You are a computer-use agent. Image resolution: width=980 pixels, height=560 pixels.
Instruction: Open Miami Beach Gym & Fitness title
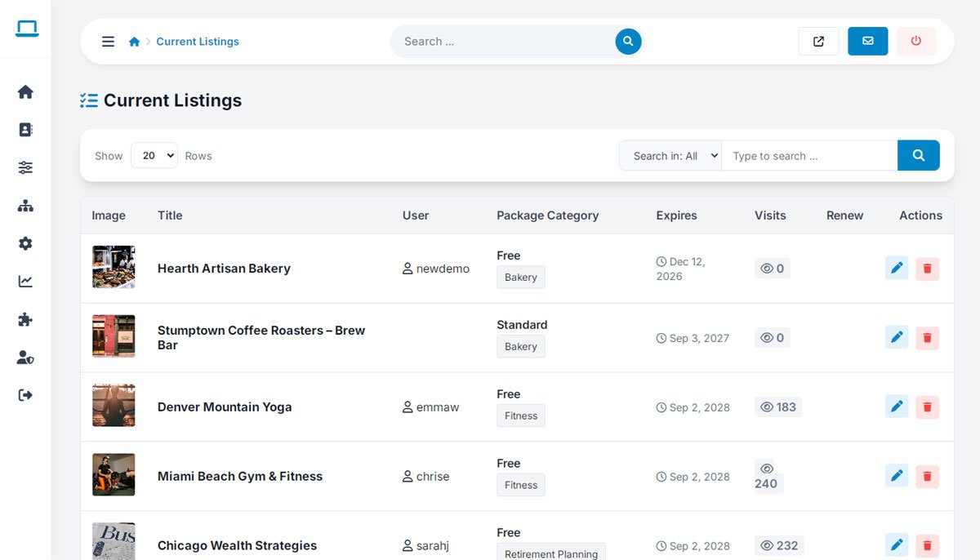tap(240, 476)
